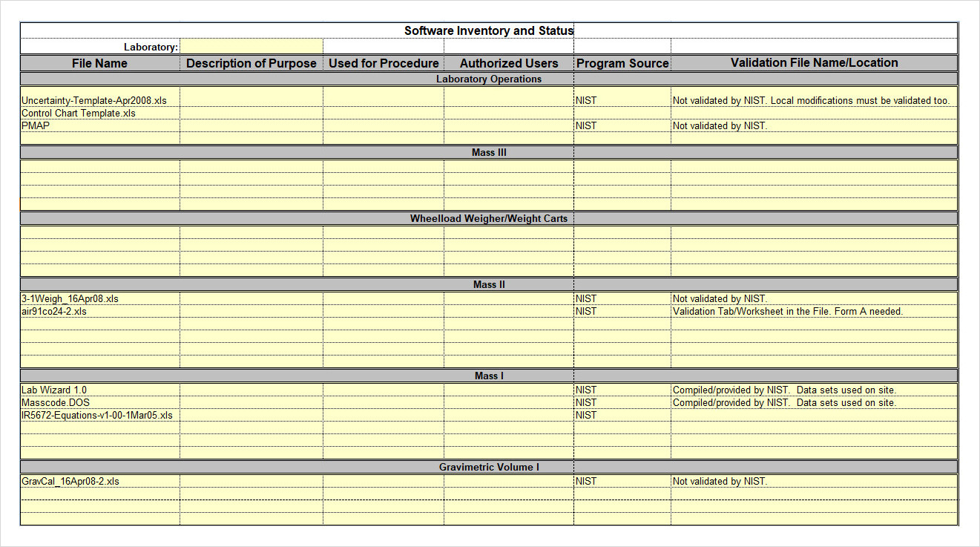
Task: Select the IR5672-Equations-v1-00-1Mar05.xls cell
Action: pos(97,415)
